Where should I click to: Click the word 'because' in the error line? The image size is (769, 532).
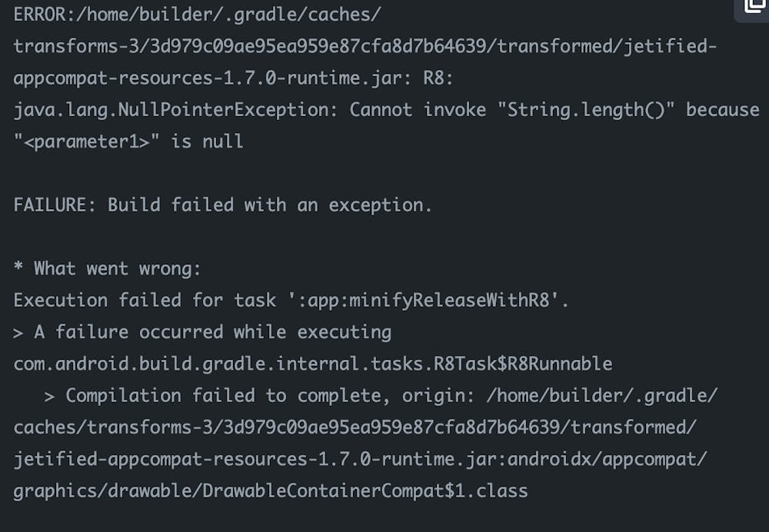[722, 110]
